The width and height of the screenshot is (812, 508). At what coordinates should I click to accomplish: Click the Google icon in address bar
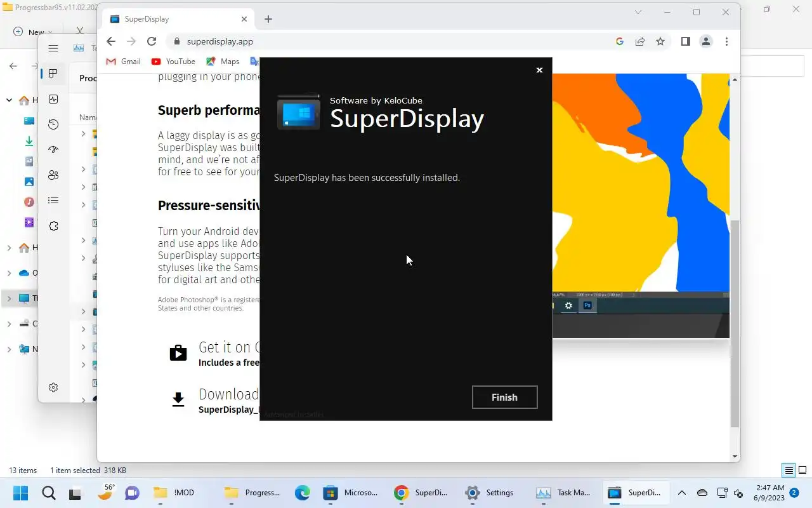click(x=620, y=41)
